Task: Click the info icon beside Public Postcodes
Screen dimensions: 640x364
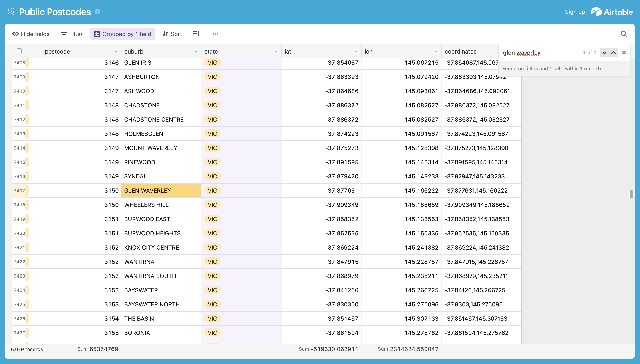Action: pos(97,12)
